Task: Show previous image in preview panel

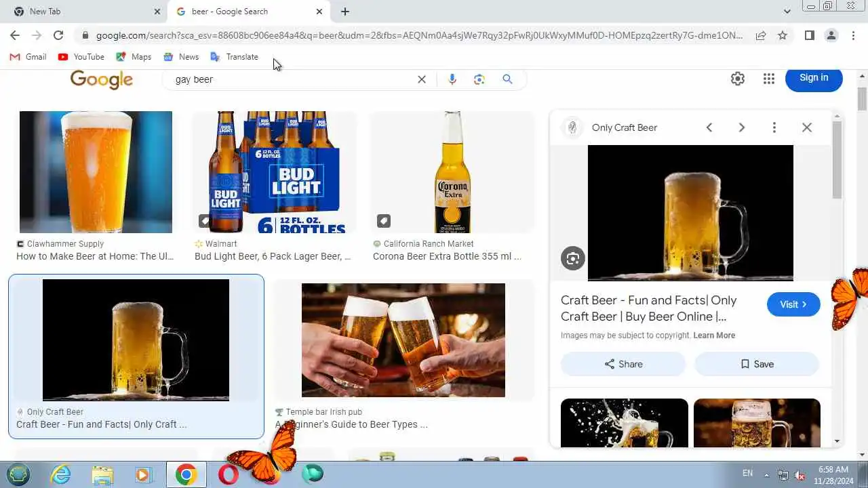Action: coord(709,127)
